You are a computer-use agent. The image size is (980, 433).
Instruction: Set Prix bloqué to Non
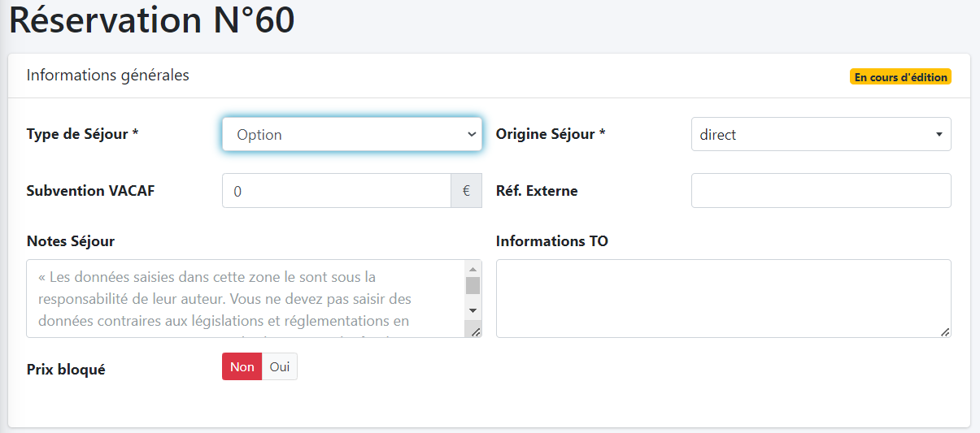242,367
